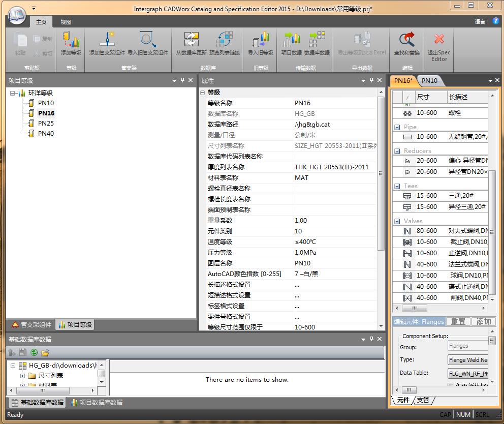The width and height of the screenshot is (504, 424).
Task: Collapse the HG_GB database tree node
Action: point(13,366)
